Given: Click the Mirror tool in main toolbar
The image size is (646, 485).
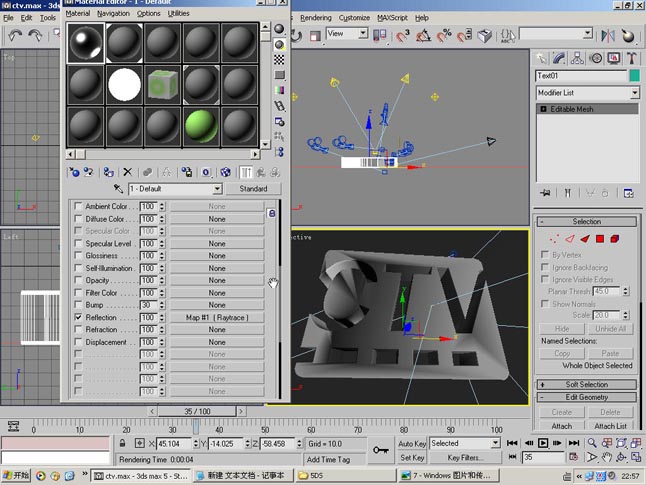Looking at the screenshot, I should pos(608,36).
